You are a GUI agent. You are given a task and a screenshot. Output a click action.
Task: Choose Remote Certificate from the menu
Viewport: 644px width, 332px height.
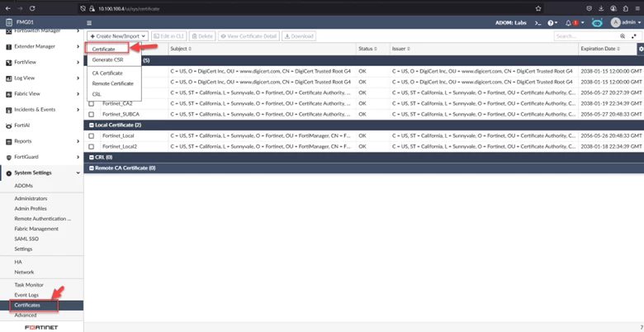[x=112, y=83]
